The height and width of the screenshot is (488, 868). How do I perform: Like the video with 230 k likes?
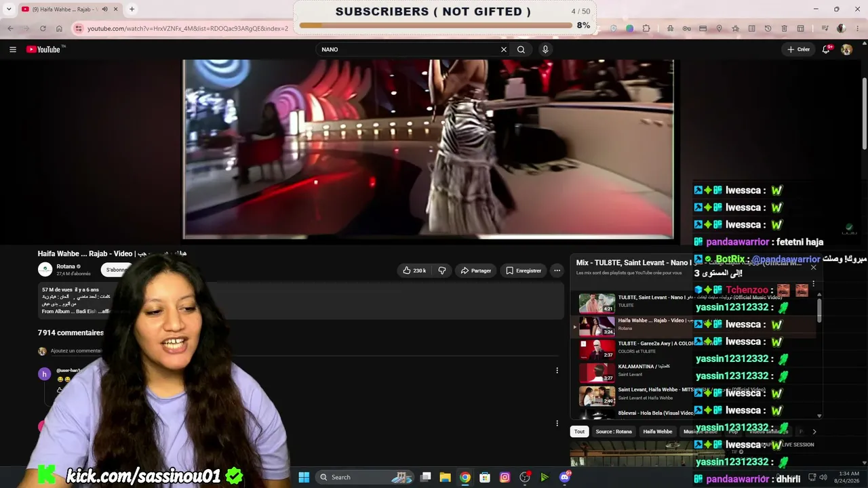click(x=414, y=270)
